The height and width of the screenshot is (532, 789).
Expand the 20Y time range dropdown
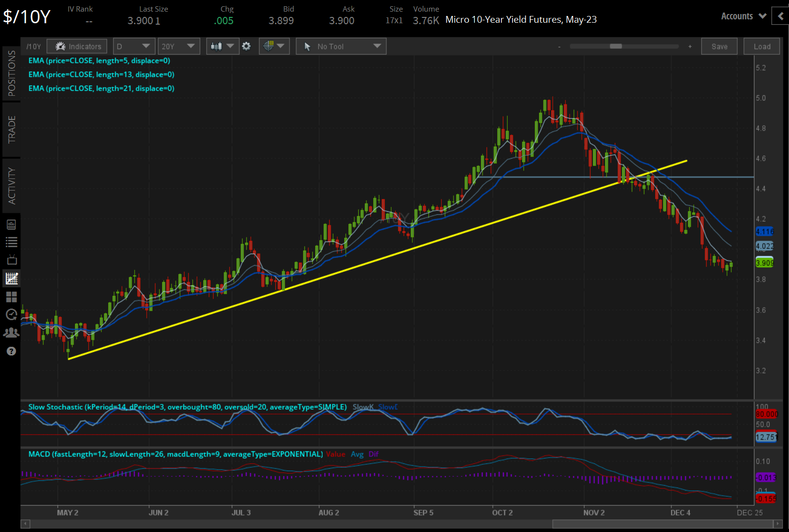coord(179,46)
